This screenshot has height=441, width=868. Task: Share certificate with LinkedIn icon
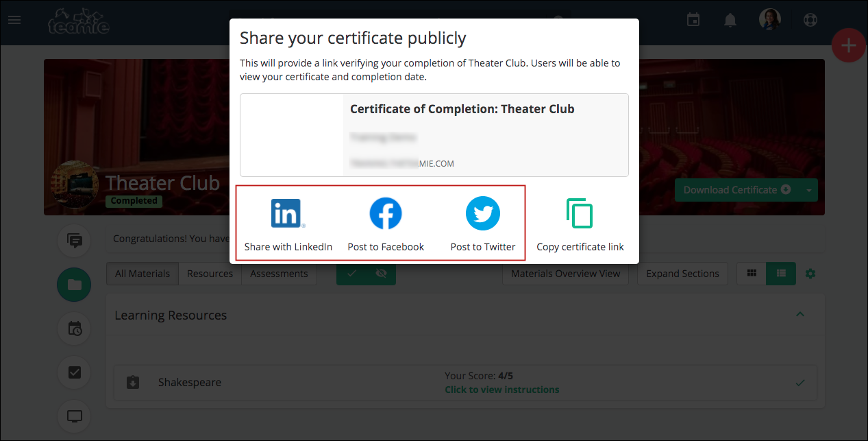(288, 213)
